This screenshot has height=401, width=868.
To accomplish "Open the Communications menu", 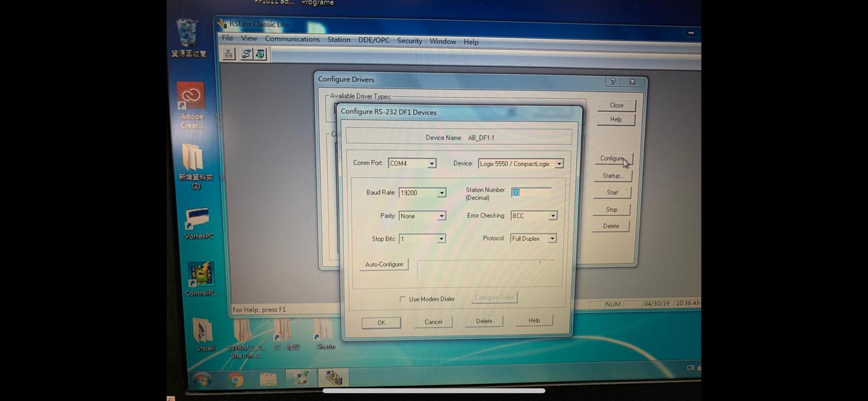I will tap(292, 39).
